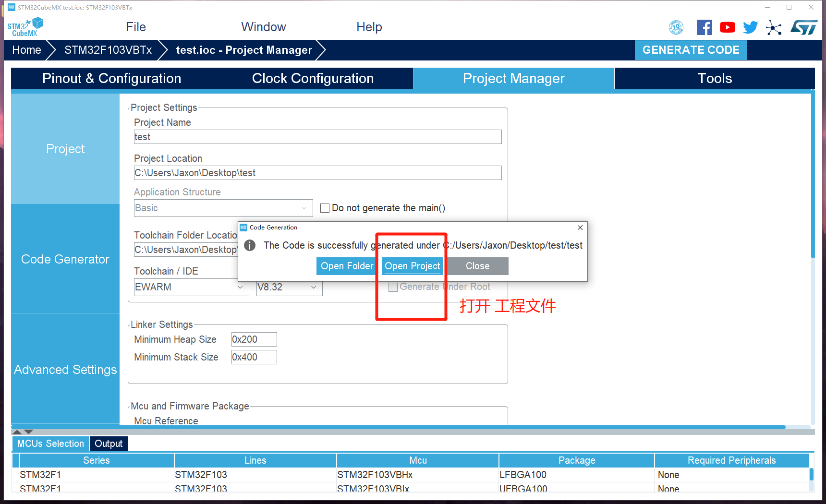This screenshot has width=826, height=504.
Task: Click the Project Location input field
Action: [318, 173]
